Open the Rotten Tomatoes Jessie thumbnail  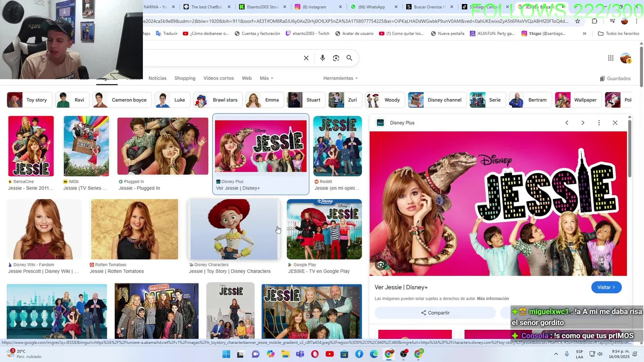pyautogui.click(x=134, y=229)
